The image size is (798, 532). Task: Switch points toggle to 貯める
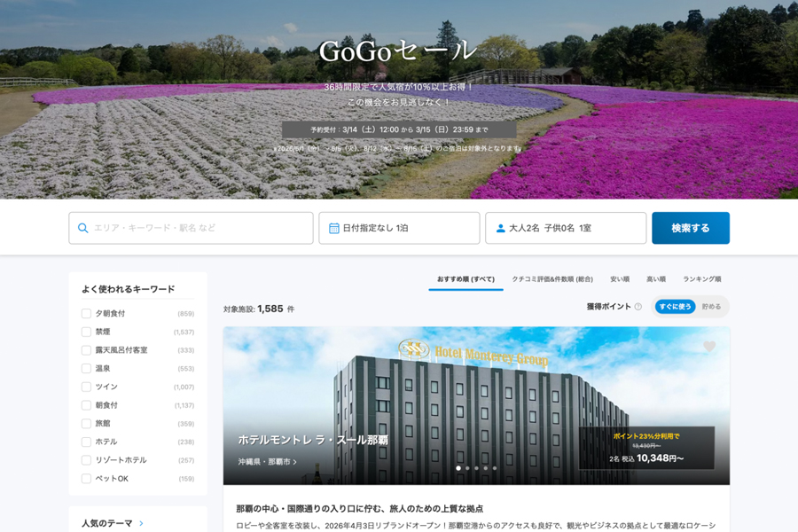pyautogui.click(x=711, y=307)
